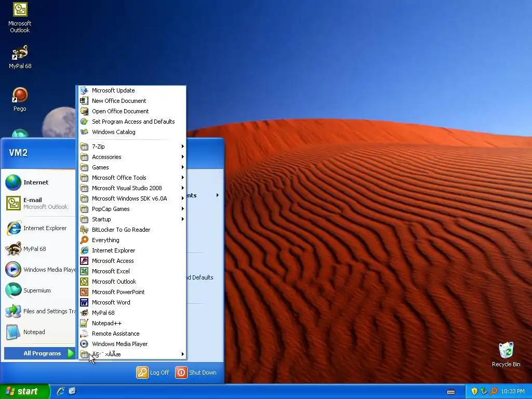Click the Internet pinned item in Start menu
This screenshot has width=532, height=399.
(x=39, y=182)
